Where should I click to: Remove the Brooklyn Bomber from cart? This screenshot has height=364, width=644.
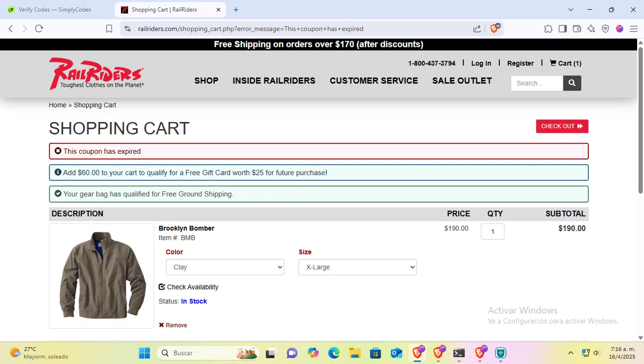point(173,325)
